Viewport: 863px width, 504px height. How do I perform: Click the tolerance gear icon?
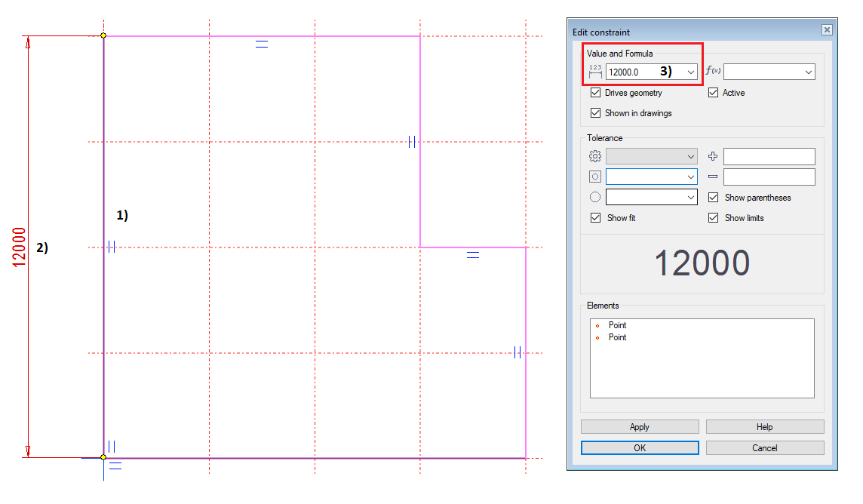595,156
